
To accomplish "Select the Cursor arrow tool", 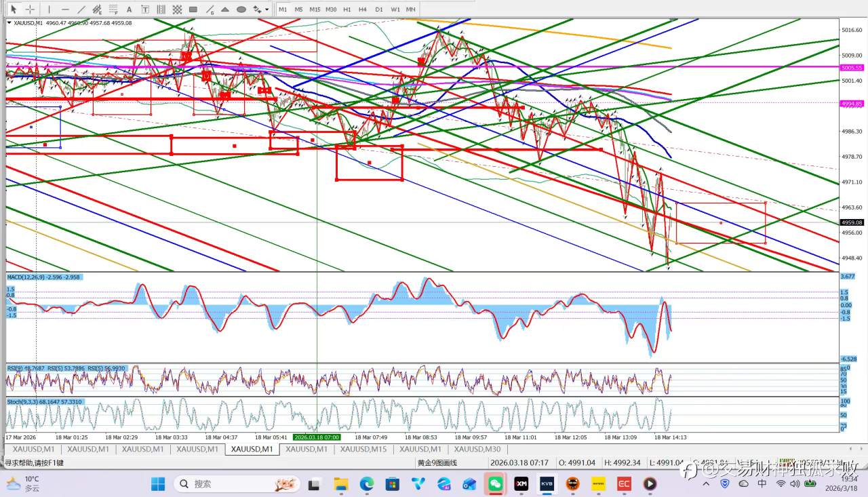I will 13,9.
